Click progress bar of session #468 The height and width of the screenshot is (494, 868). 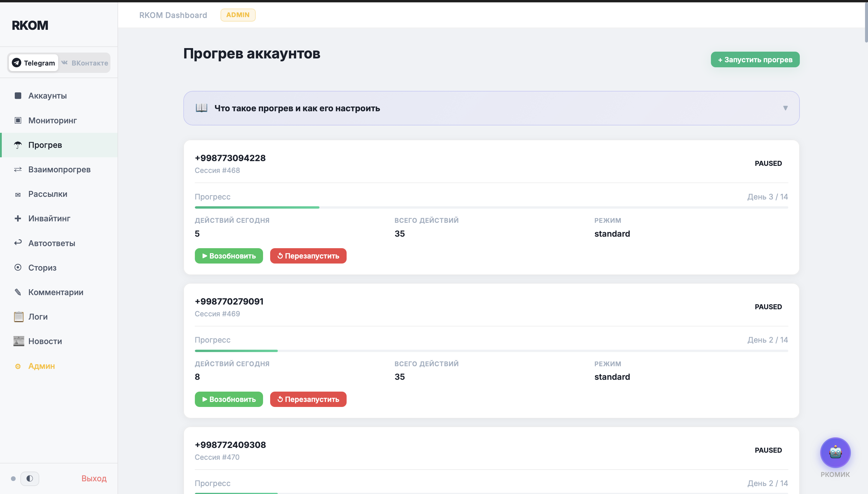[491, 207]
